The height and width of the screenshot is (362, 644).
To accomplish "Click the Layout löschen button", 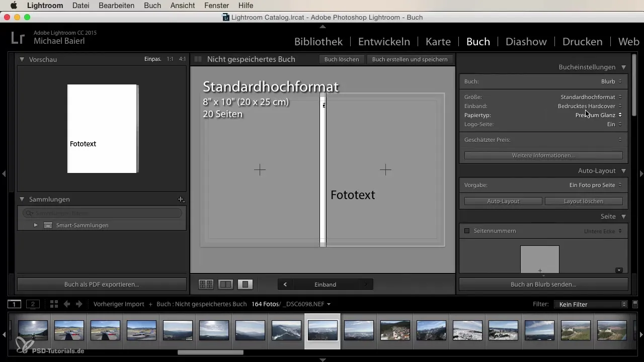I will 584,201.
